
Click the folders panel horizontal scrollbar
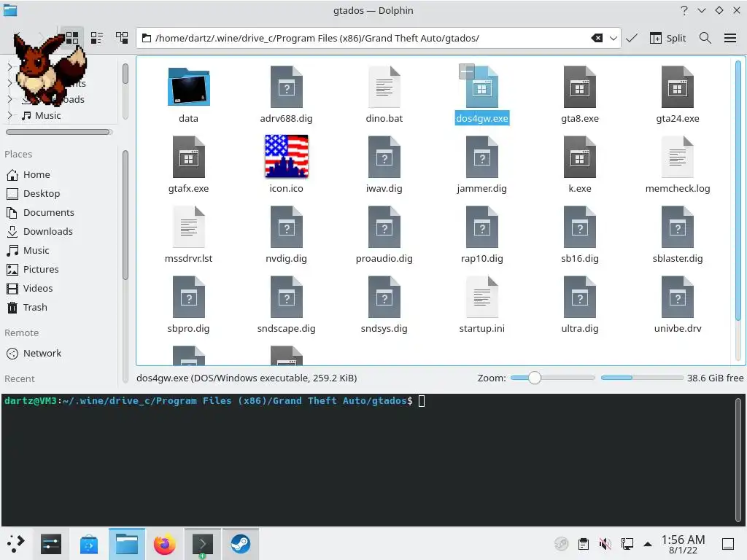[58, 132]
